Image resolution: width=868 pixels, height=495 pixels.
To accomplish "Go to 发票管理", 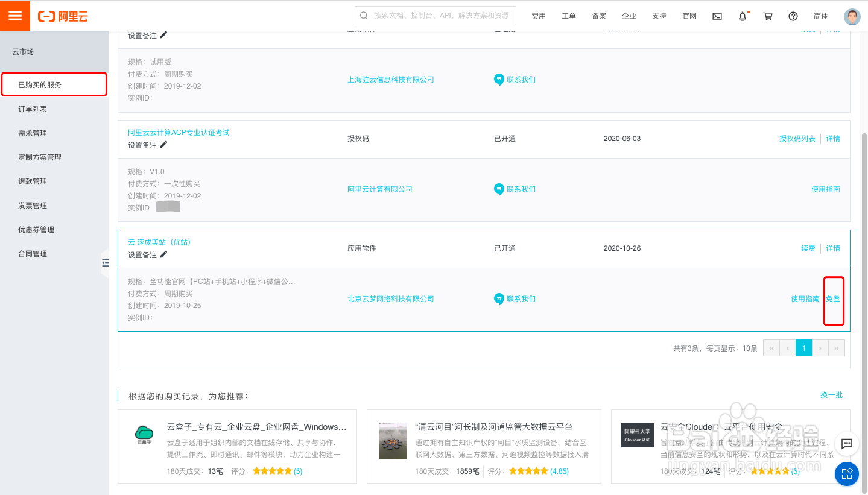I will point(33,206).
